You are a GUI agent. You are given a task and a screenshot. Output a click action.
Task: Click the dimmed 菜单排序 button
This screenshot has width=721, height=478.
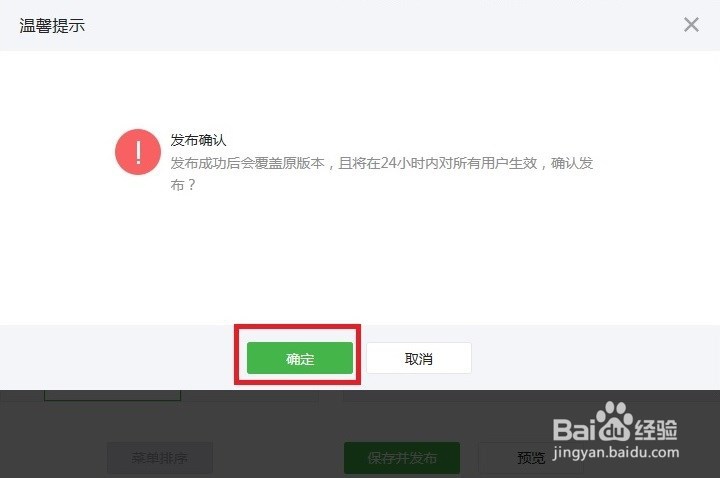point(160,458)
